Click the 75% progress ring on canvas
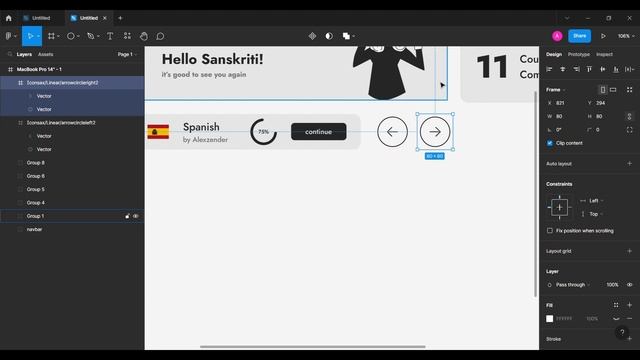 click(263, 131)
